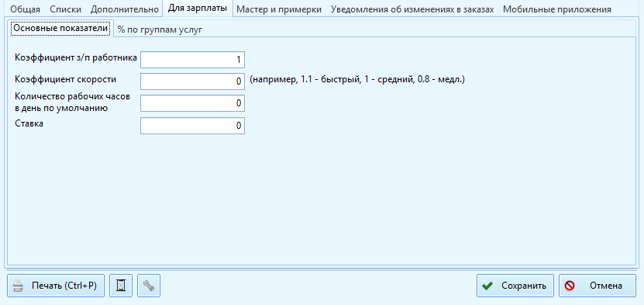Click the Коэффициент скорости label
Viewport: 644px width, 305px height.
coord(66,79)
